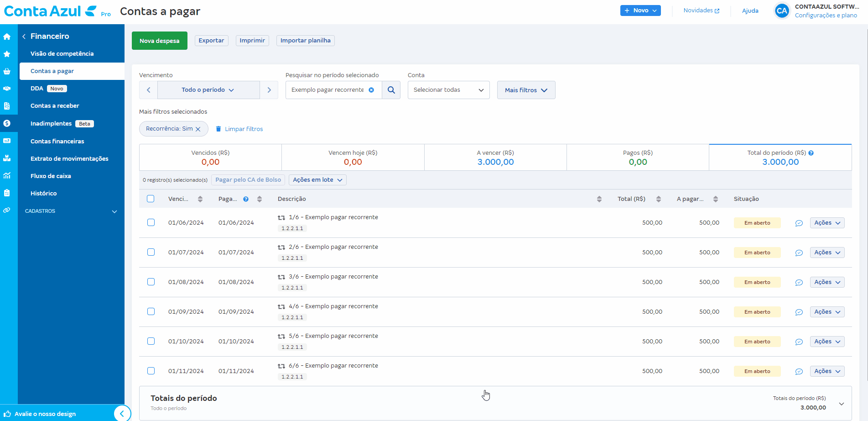868x421 pixels.
Task: Open the Mais filtros dropdown
Action: pyautogui.click(x=526, y=90)
